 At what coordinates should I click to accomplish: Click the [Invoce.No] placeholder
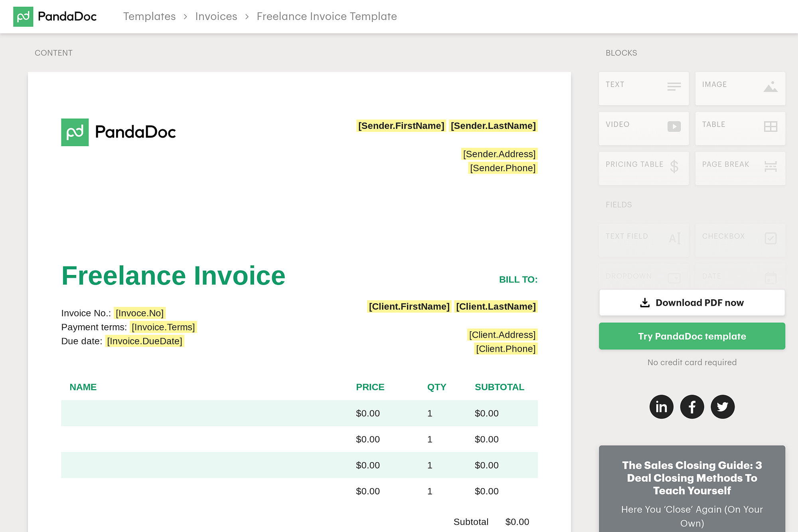140,313
